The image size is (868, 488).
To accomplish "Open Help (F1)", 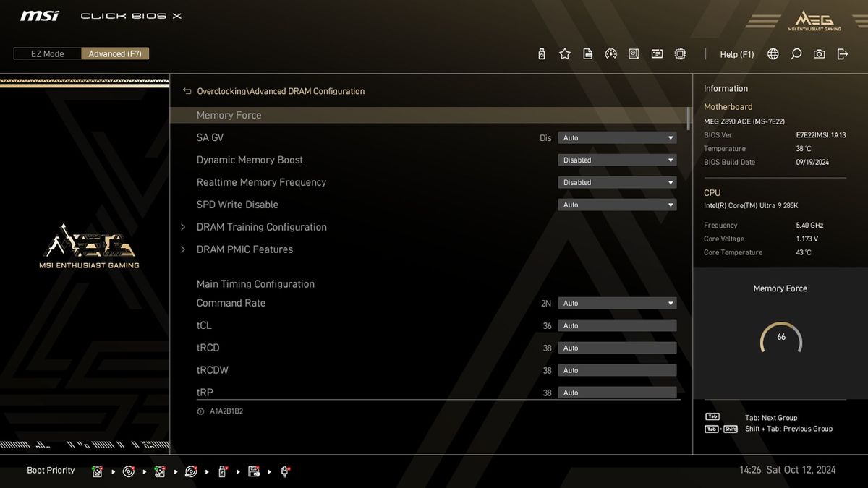I will [x=737, y=54].
